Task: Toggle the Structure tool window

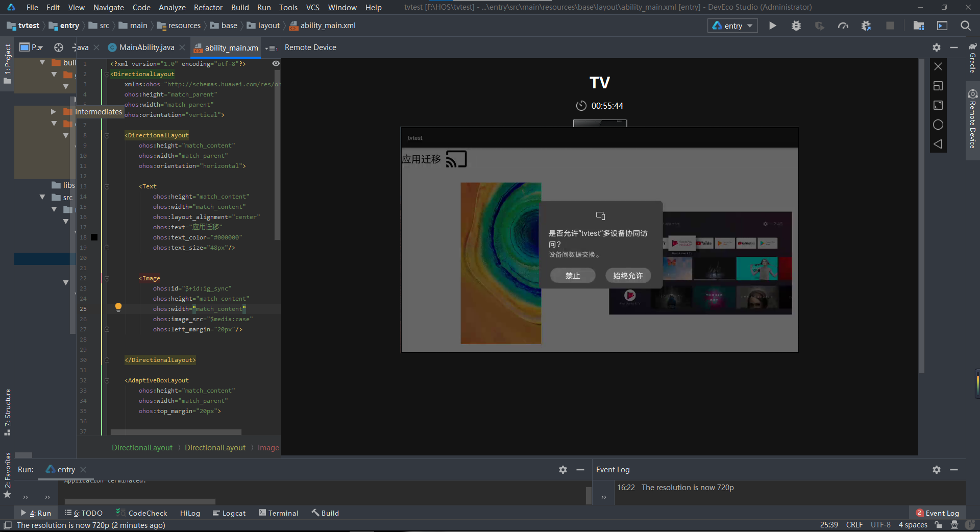Action: click(x=7, y=413)
